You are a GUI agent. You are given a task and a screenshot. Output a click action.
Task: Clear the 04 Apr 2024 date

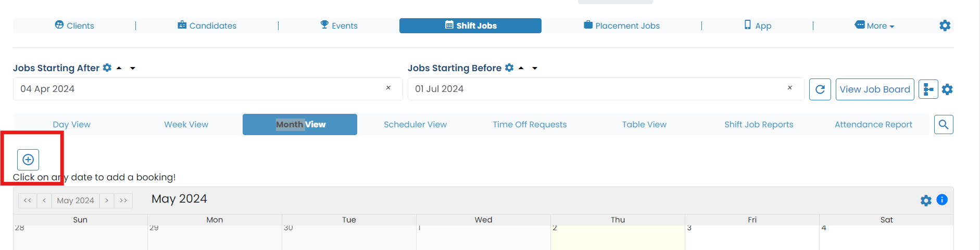[x=388, y=88]
